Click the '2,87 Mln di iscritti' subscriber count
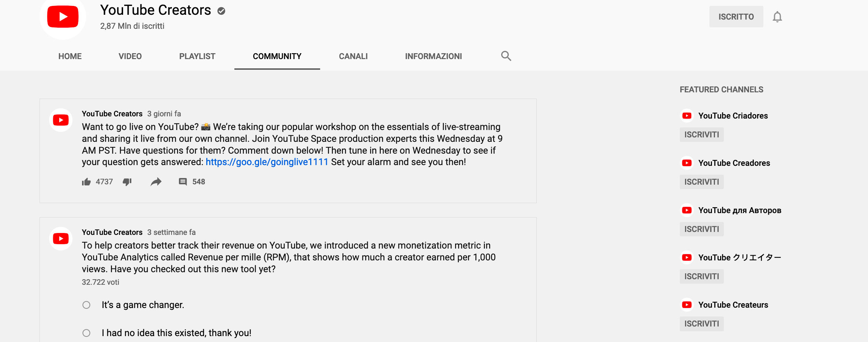 pyautogui.click(x=132, y=26)
